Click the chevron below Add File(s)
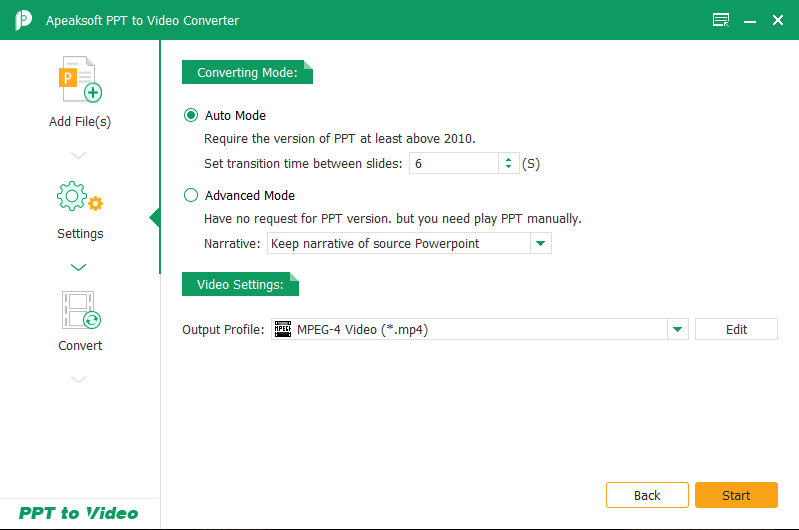This screenshot has height=530, width=799. click(78, 155)
